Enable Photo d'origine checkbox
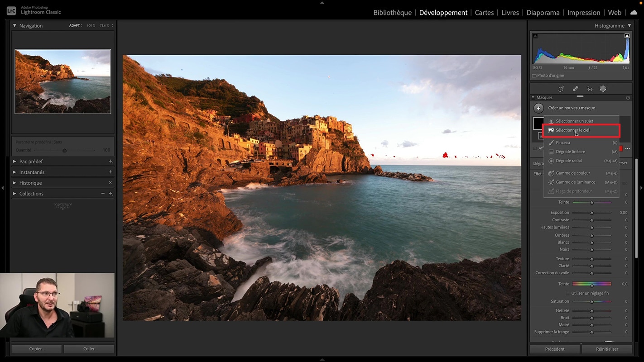 (x=534, y=76)
